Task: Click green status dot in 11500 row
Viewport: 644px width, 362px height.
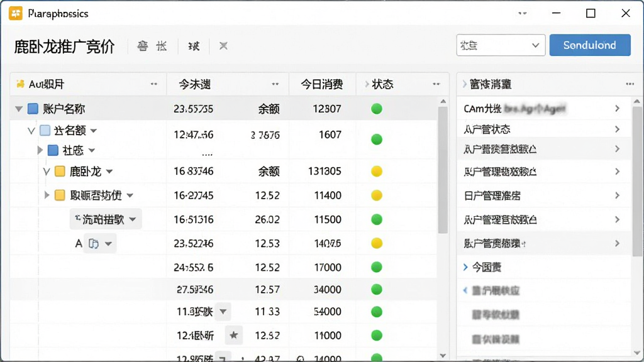Action: click(377, 219)
